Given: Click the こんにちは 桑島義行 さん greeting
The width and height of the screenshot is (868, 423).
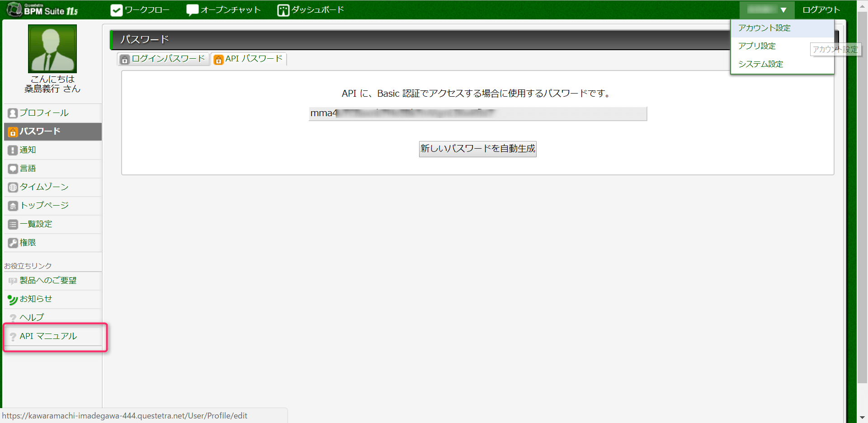Looking at the screenshot, I should pos(52,84).
